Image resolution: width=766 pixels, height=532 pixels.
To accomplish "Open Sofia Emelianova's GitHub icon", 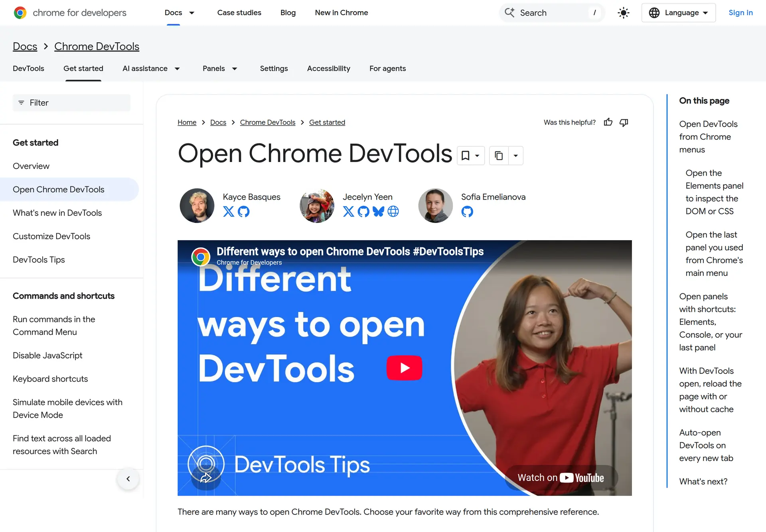I will coord(467,212).
